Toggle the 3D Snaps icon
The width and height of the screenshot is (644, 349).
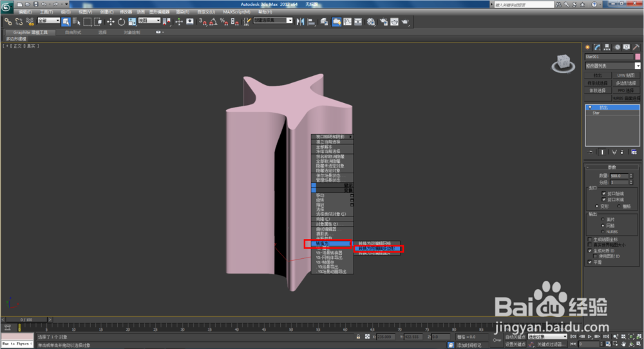202,22
